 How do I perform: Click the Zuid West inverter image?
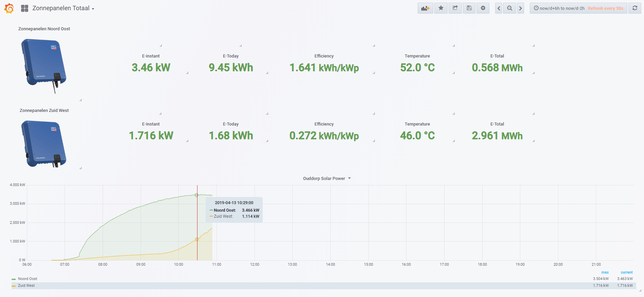(44, 144)
